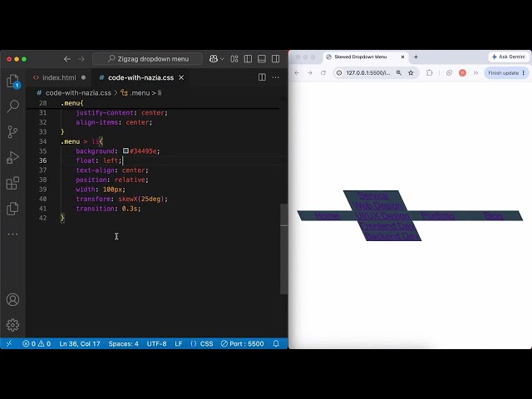Change encoding via UTF-8 status item
Screen dimensions: 532x399
[x=156, y=343]
